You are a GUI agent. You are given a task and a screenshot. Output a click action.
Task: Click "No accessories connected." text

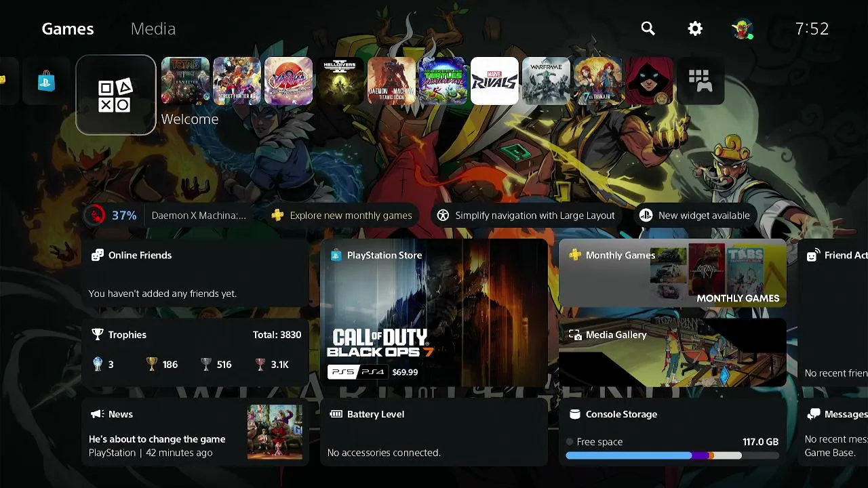point(384,453)
